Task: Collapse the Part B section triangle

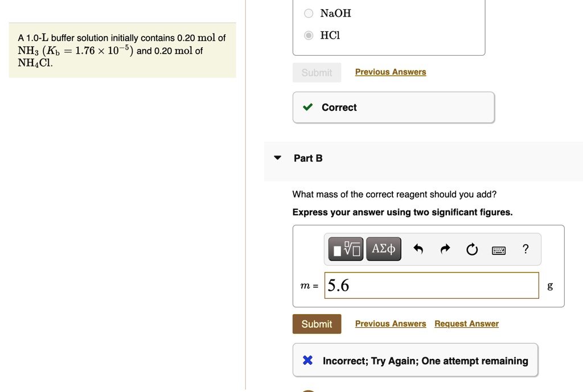Action: 277,158
